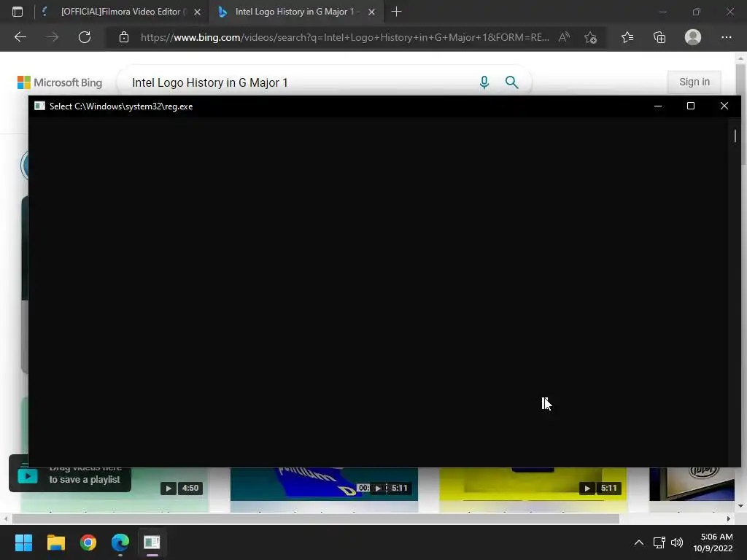This screenshot has width=747, height=560.
Task: Minimize the reg.exe console window
Action: pos(658,106)
